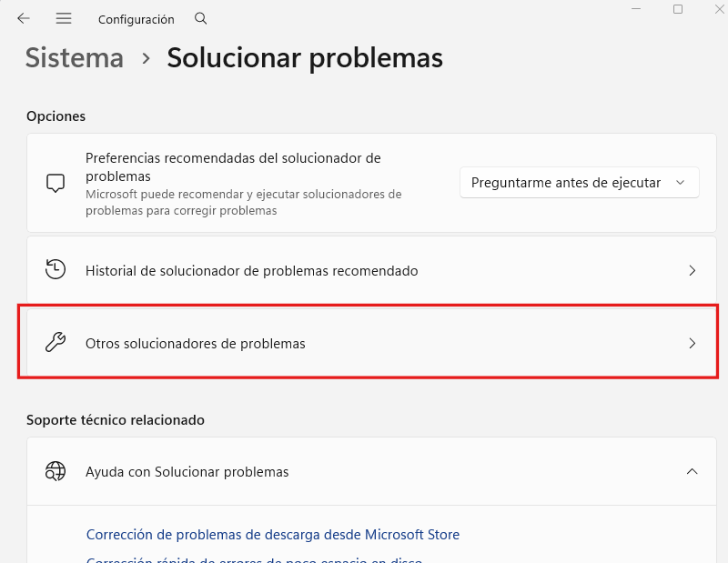Click the chevron on Historial de solucionador row
This screenshot has width=728, height=563.
[693, 270]
